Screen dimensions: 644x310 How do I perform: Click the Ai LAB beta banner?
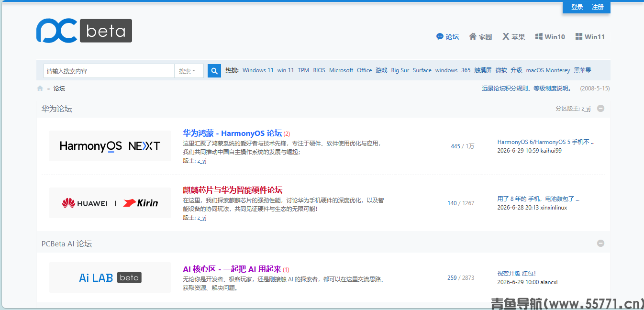pyautogui.click(x=110, y=277)
